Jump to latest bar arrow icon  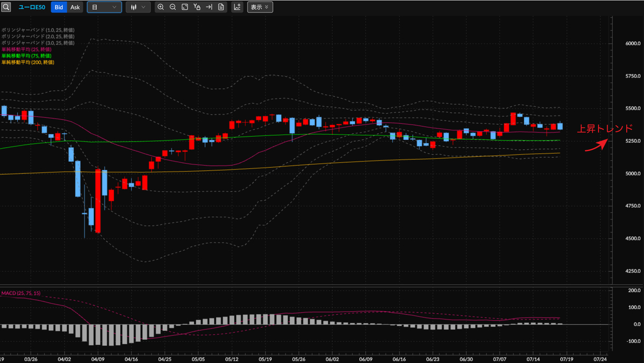(x=209, y=8)
